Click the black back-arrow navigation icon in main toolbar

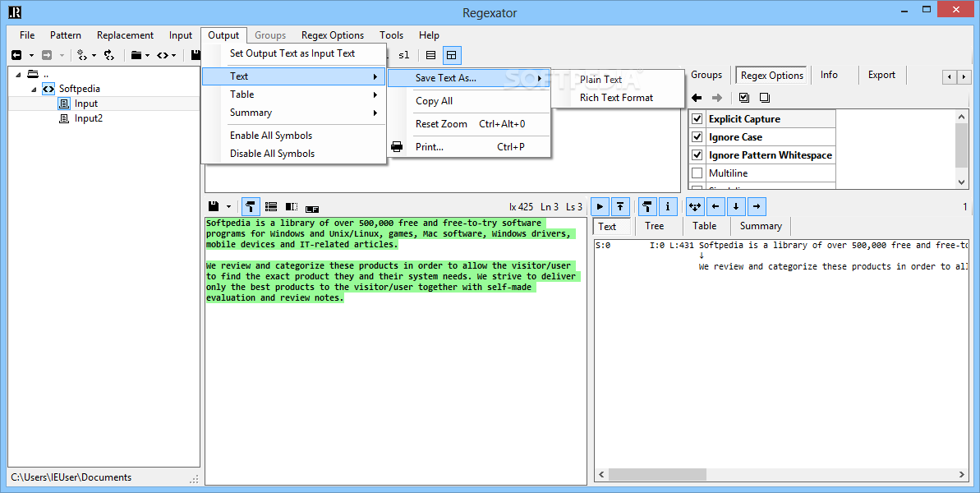click(x=16, y=55)
